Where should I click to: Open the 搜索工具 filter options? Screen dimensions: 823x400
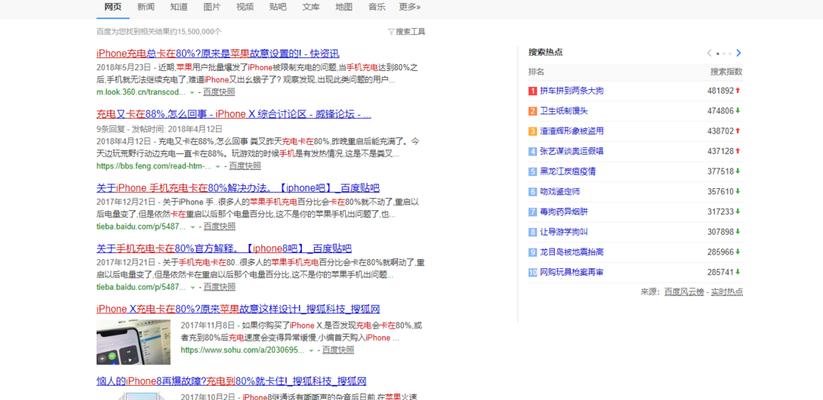click(407, 31)
